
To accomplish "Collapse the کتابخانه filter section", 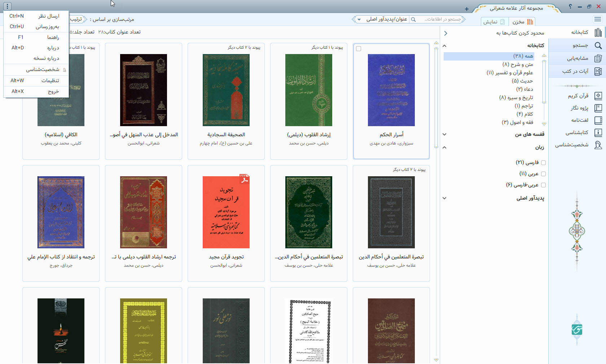I will pos(444,46).
